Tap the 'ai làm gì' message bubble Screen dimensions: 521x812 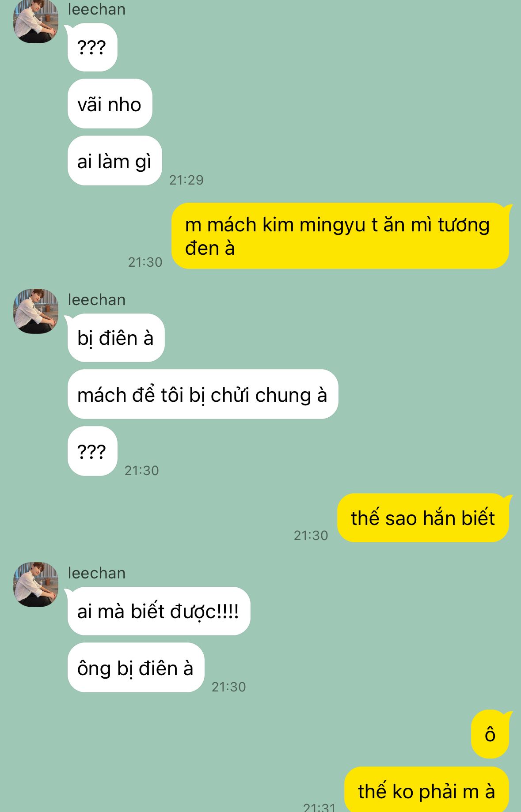pyautogui.click(x=114, y=161)
